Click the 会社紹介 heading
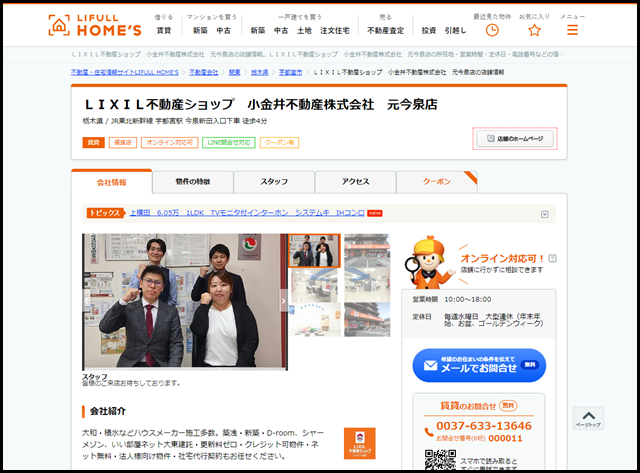The image size is (640, 473). tap(108, 411)
